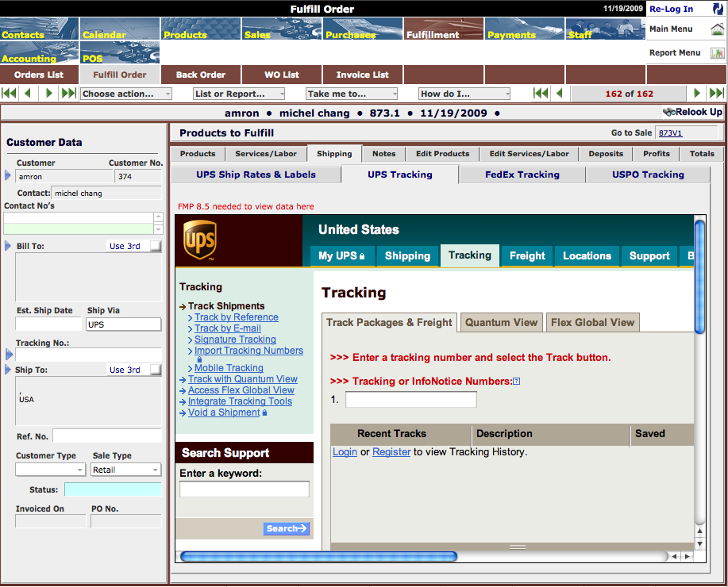Open the How do I dropdown
Screen dimensions: 728x587
pos(464,94)
